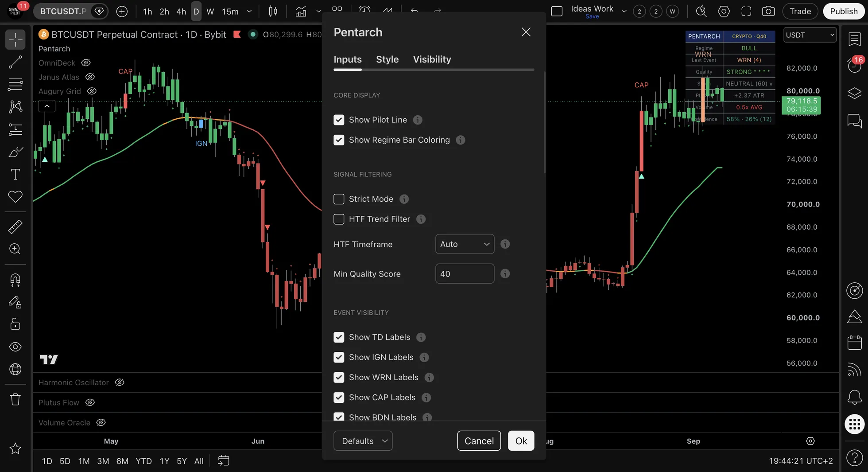Select the Inputs tab
Viewport: 868px width, 472px height.
(x=347, y=59)
